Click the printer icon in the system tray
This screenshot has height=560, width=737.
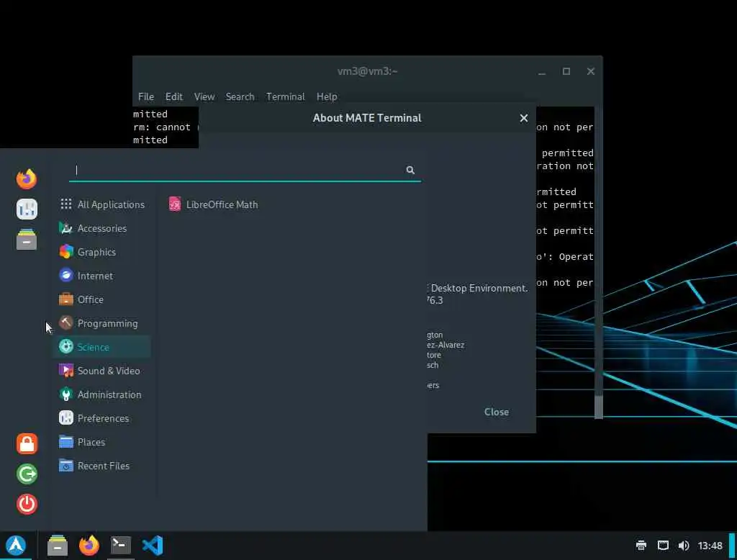(x=641, y=546)
